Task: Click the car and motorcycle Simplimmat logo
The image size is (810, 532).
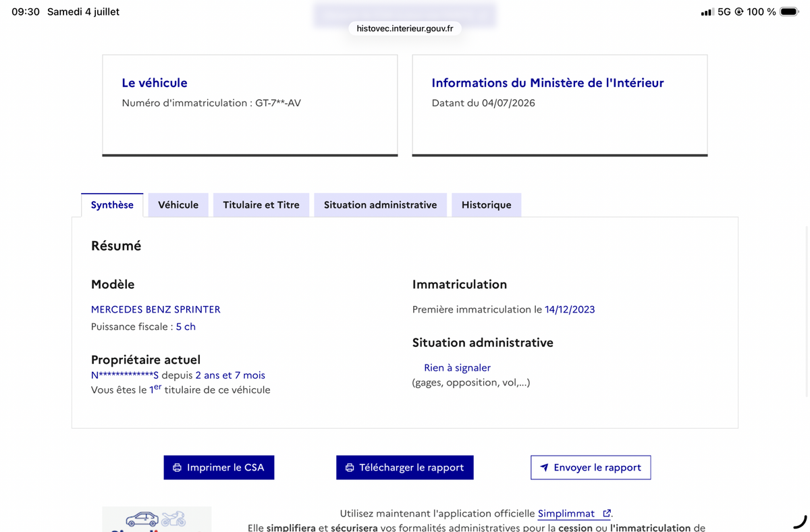Action: [x=157, y=519]
